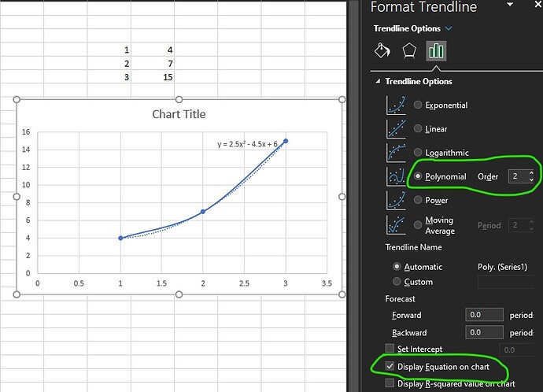543x392 pixels.
Task: Select the cell containing 3
Action: [x=109, y=77]
